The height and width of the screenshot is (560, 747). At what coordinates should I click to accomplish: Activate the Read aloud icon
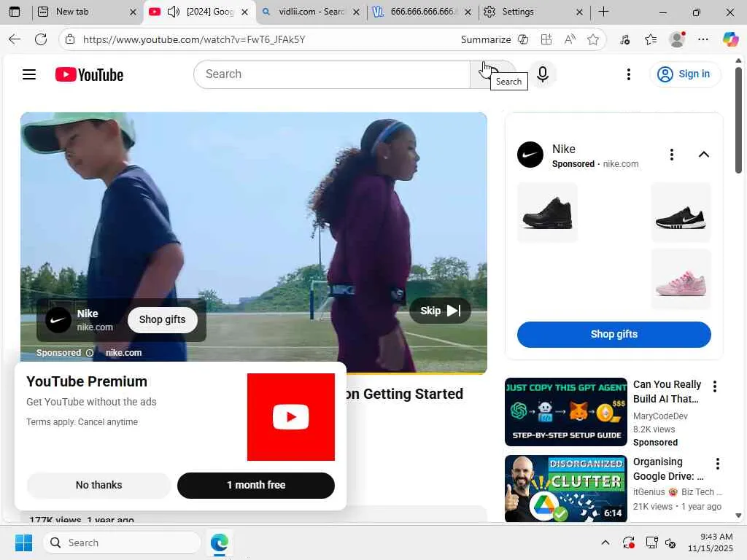coord(570,39)
